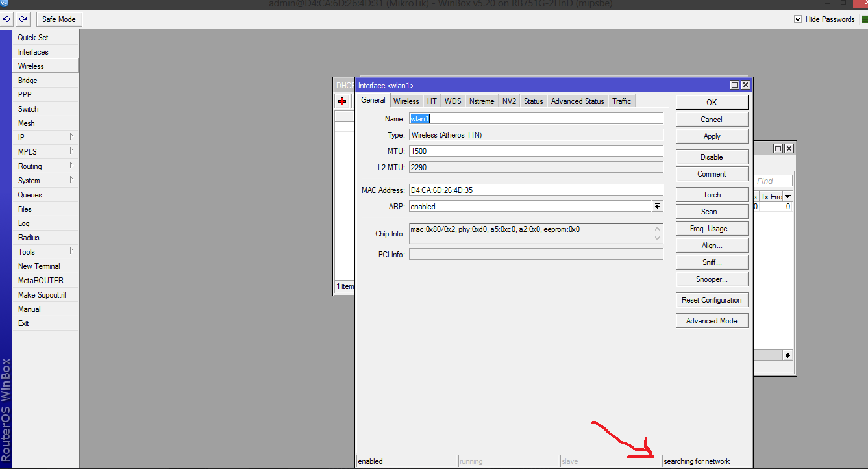Open Wireless menu item
The image size is (868, 469).
[x=45, y=66]
